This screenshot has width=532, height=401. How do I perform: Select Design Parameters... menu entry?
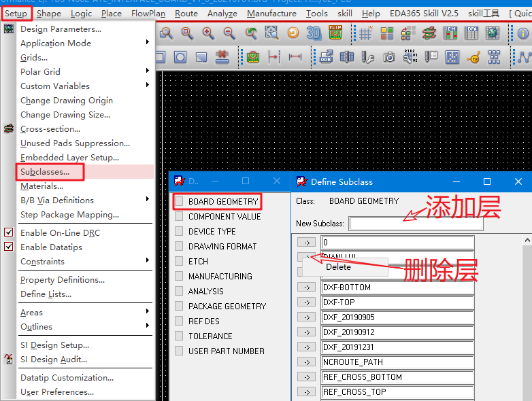coord(85,29)
